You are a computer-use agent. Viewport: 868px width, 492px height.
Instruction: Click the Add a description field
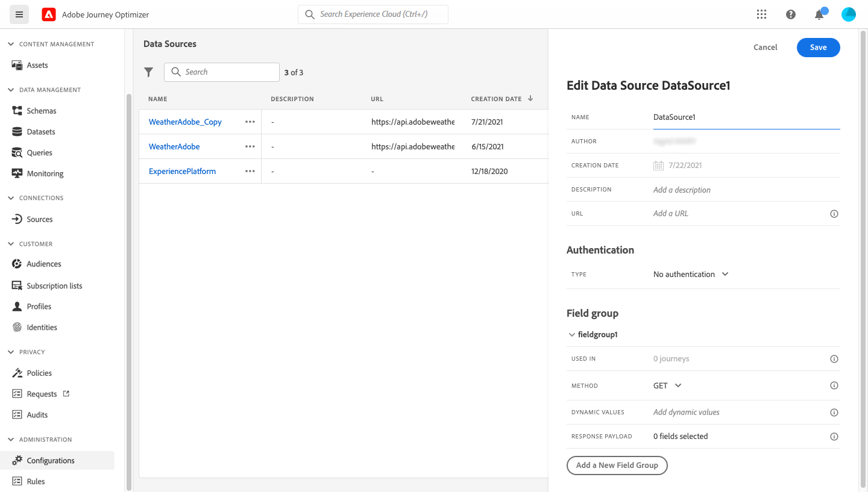pyautogui.click(x=682, y=190)
